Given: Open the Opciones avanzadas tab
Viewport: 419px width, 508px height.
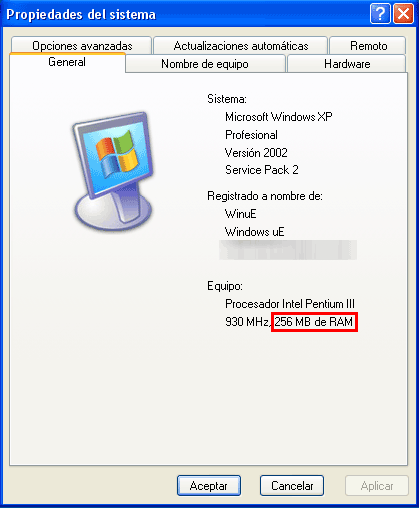Looking at the screenshot, I should click(82, 46).
